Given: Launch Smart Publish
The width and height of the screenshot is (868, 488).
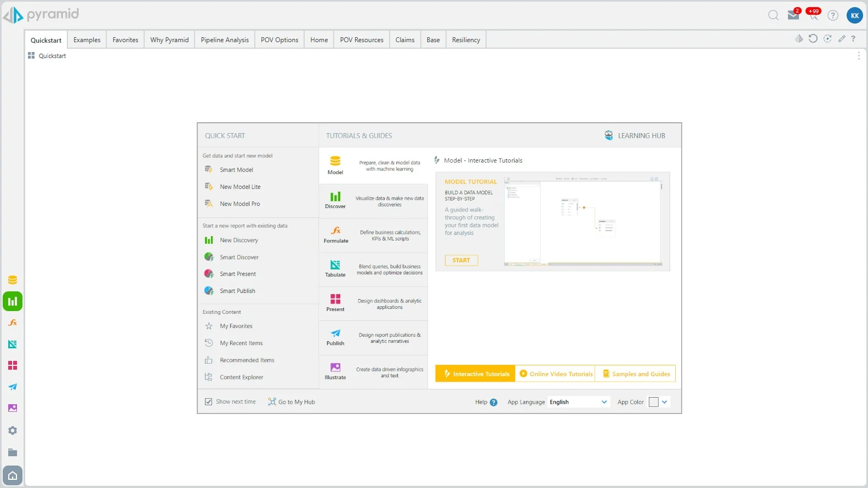Looking at the screenshot, I should tap(237, 291).
